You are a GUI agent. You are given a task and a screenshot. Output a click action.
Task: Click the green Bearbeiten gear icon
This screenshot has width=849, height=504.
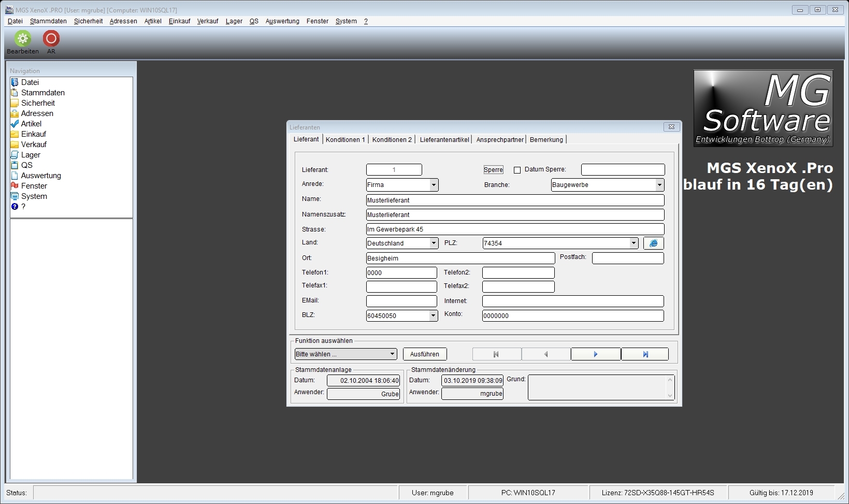pyautogui.click(x=23, y=39)
